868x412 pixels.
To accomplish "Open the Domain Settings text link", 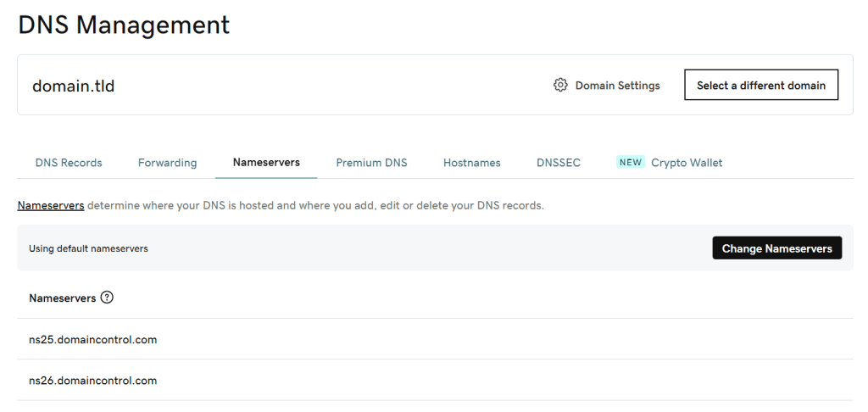I will coord(617,86).
